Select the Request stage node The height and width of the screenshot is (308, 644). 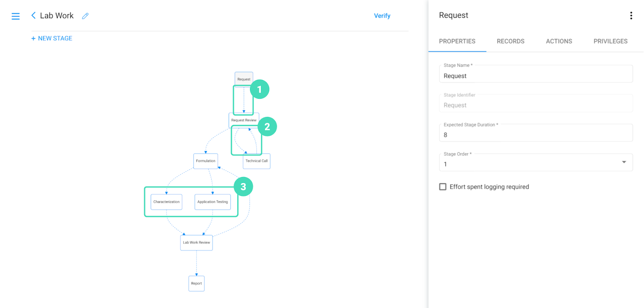[244, 79]
